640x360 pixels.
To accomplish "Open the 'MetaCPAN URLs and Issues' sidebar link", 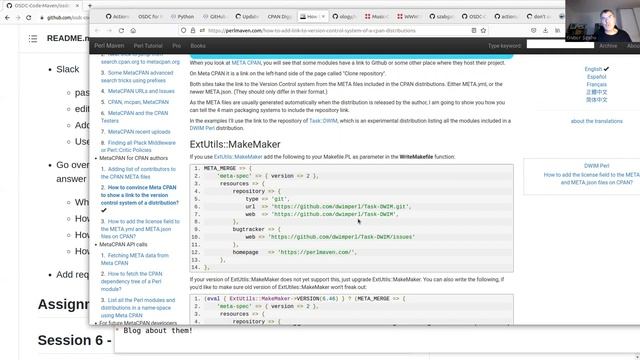I will [141, 91].
